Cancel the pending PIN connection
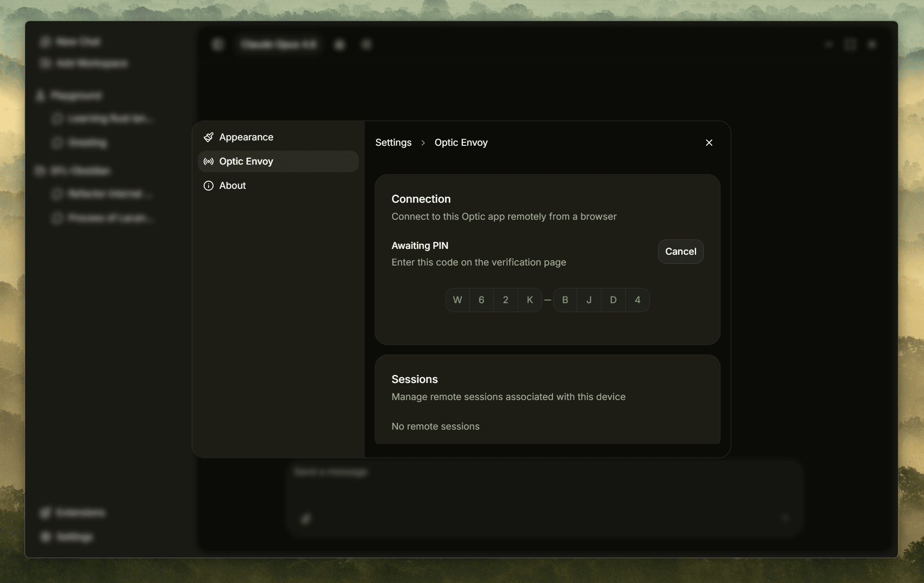 [x=680, y=252]
